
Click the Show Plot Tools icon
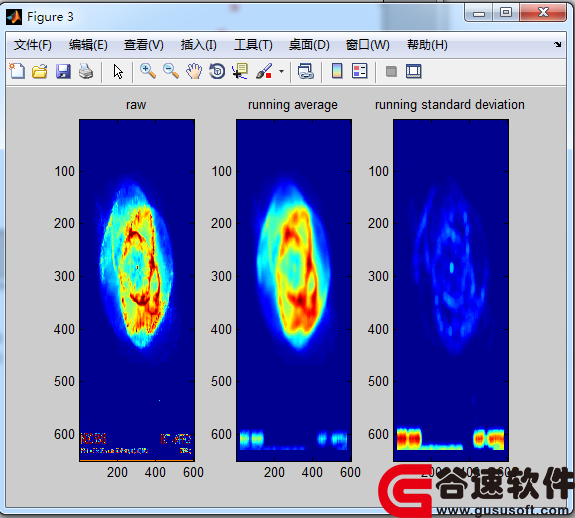pyautogui.click(x=414, y=71)
